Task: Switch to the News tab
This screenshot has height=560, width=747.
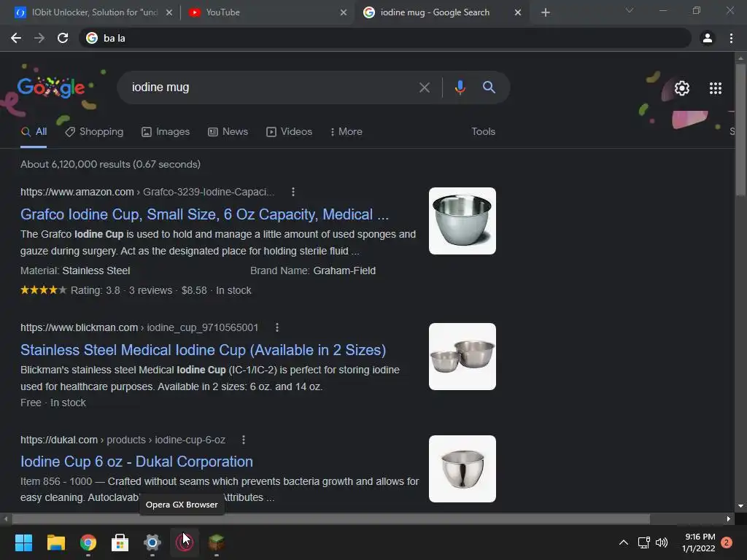Action: (228, 132)
